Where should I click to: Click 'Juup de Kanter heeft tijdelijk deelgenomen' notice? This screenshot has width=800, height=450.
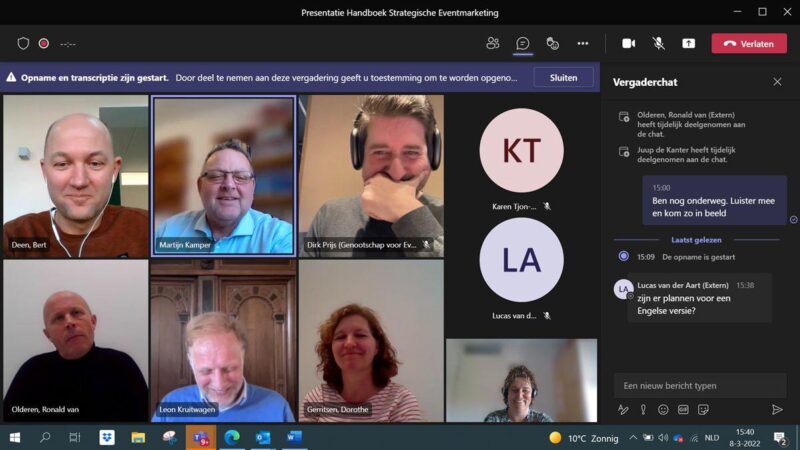686,155
